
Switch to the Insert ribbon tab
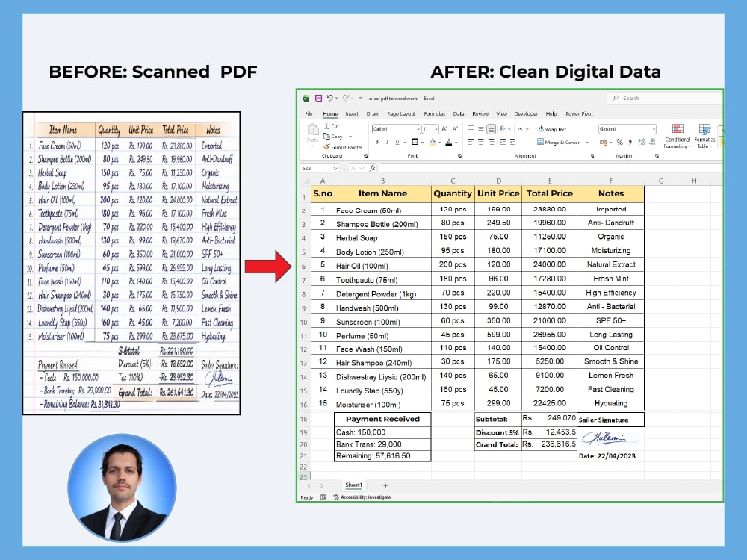352,113
